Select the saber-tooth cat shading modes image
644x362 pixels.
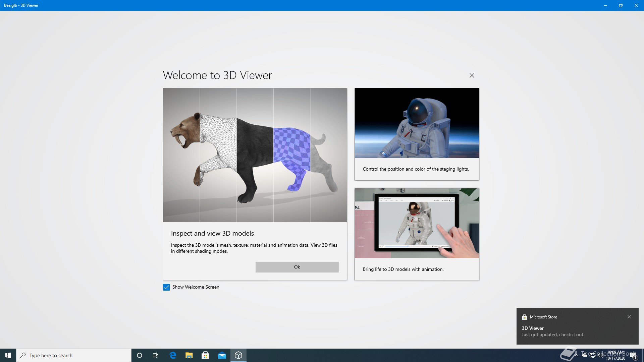(255, 155)
